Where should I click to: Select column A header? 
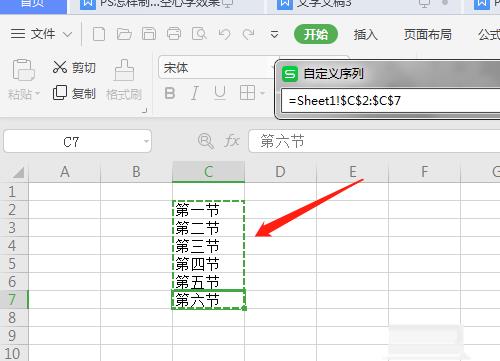pyautogui.click(x=65, y=172)
